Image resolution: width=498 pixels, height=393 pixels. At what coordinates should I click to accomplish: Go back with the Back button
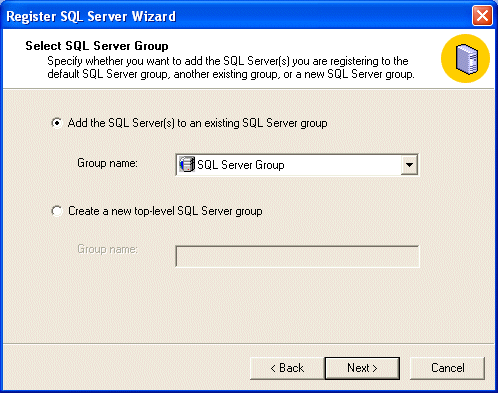click(287, 368)
